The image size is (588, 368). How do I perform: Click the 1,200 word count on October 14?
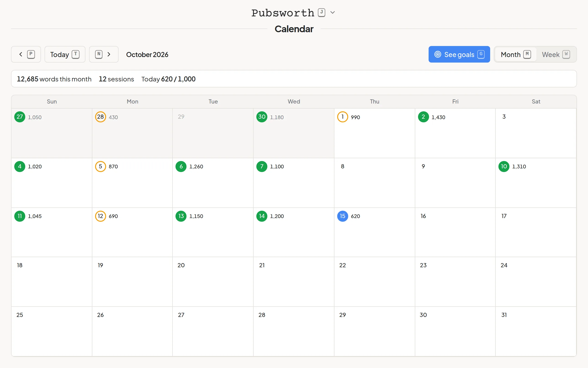tap(277, 216)
